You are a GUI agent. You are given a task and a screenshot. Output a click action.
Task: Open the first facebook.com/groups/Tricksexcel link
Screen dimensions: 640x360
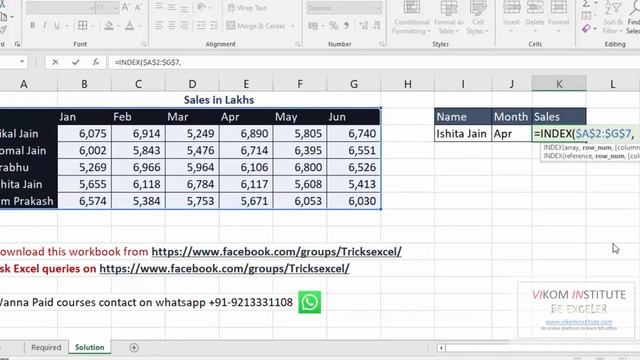click(277, 252)
